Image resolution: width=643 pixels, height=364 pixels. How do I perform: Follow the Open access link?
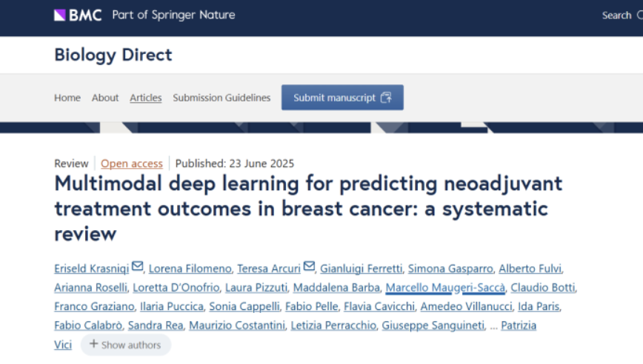[x=132, y=164]
